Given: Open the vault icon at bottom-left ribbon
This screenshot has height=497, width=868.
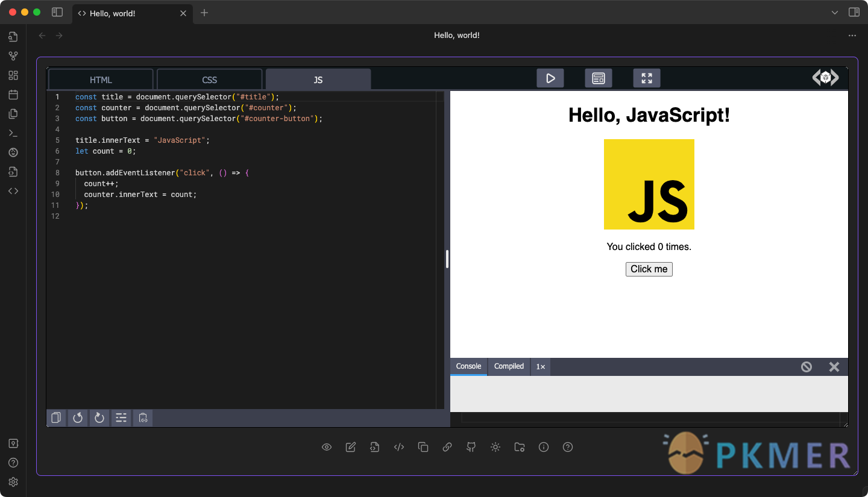Looking at the screenshot, I should click(x=13, y=443).
